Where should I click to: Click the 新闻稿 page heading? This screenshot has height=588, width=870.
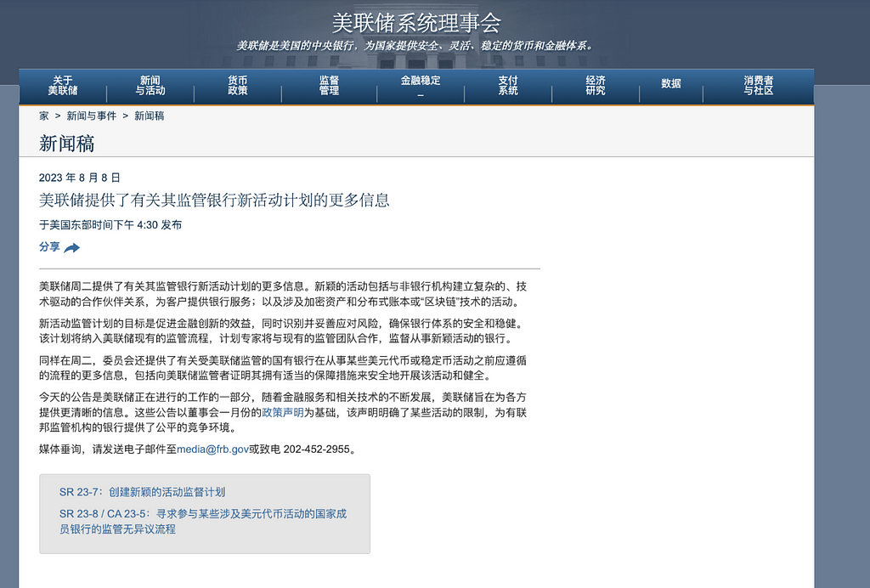pyautogui.click(x=66, y=144)
